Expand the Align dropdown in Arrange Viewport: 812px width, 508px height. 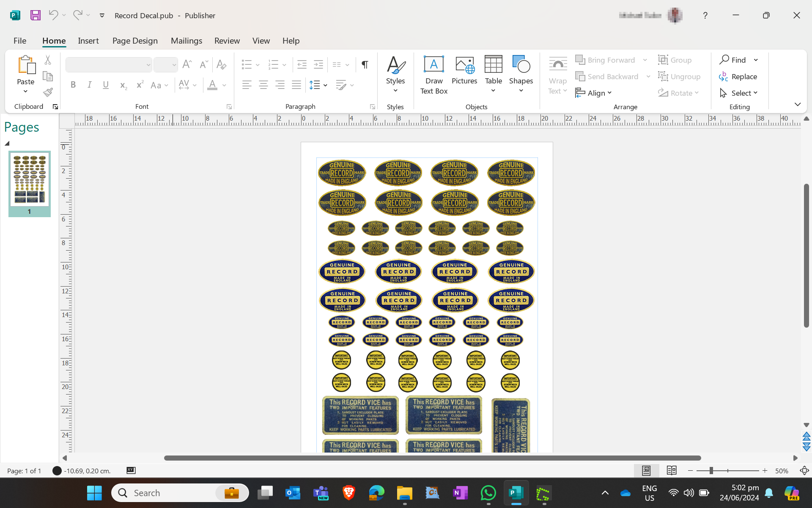pyautogui.click(x=594, y=93)
